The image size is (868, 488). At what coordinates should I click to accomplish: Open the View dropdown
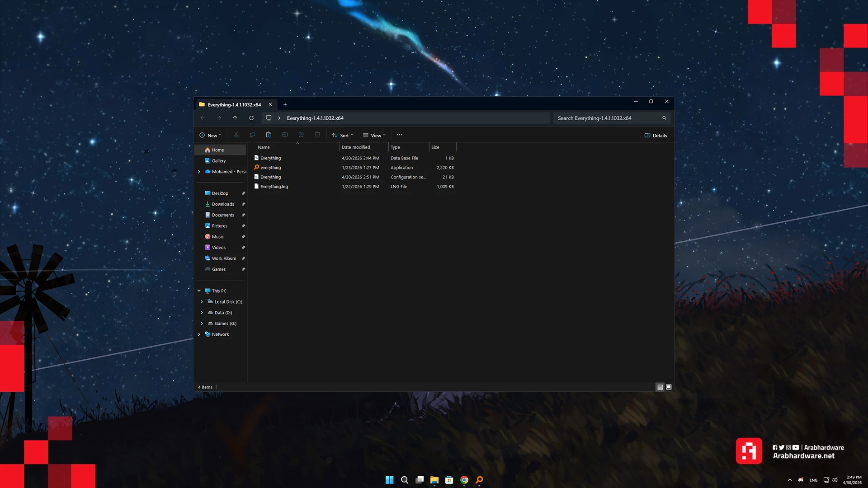coord(374,136)
